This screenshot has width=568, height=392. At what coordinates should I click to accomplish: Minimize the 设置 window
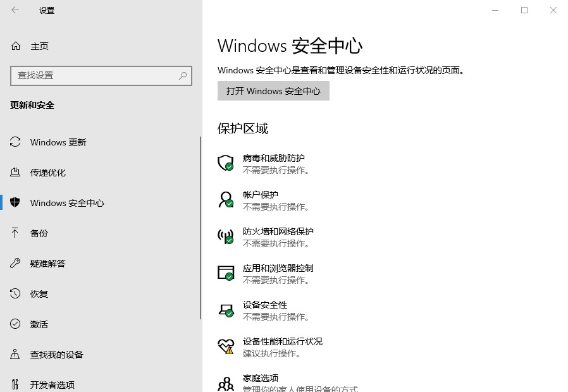[495, 10]
